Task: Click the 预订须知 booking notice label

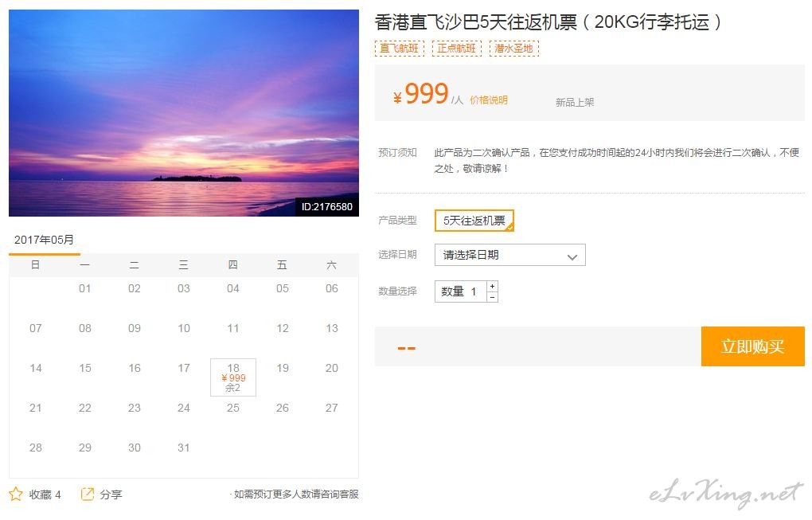Action: point(397,152)
